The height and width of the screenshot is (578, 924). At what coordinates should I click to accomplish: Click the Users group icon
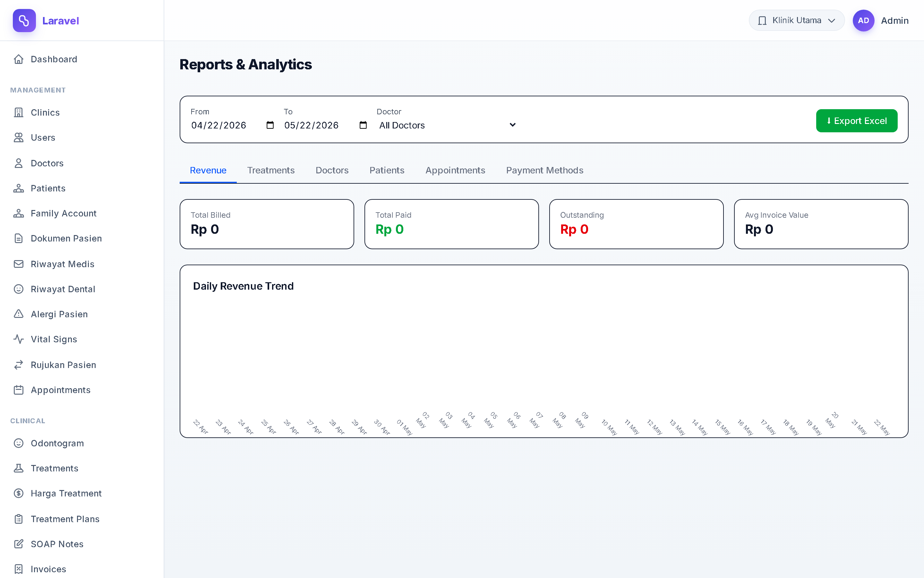tap(19, 138)
